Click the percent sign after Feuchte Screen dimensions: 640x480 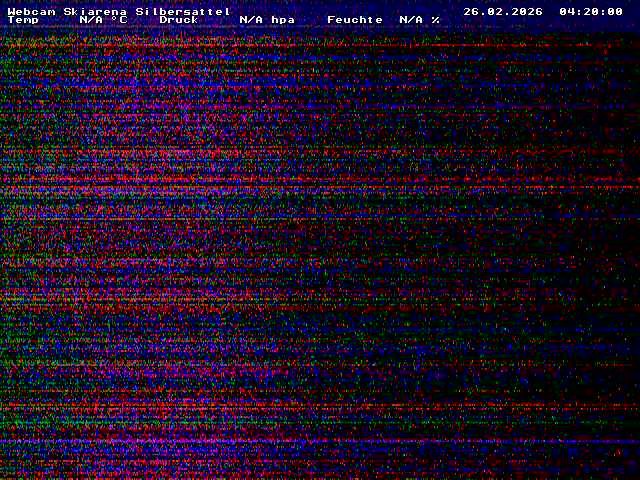[435, 20]
